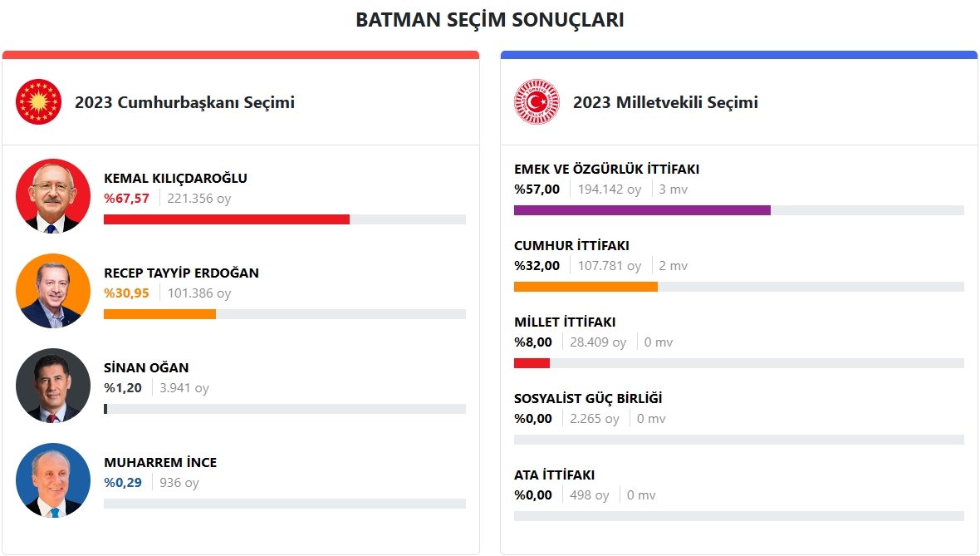
Task: Select the RECEP TAYYİP ERDOĞAN candidate name
Action: (x=181, y=273)
